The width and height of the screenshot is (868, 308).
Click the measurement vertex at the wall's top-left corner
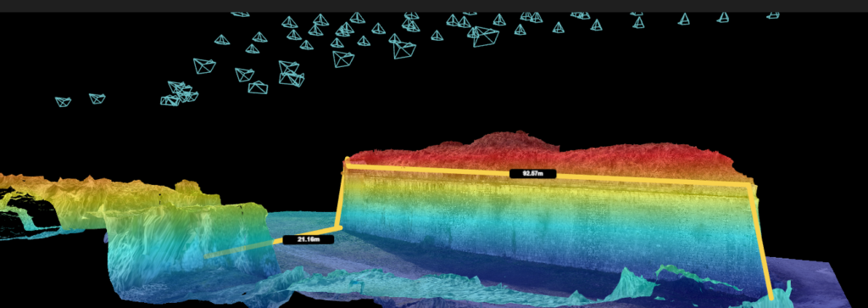(x=347, y=162)
